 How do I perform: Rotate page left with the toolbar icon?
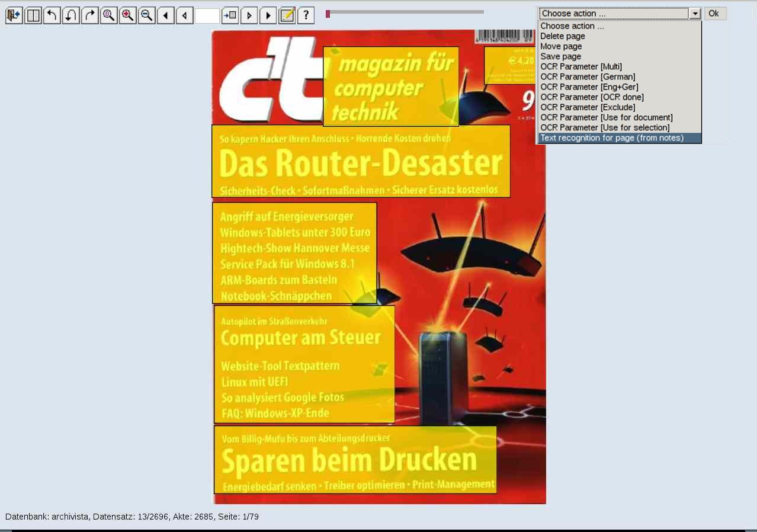(52, 15)
